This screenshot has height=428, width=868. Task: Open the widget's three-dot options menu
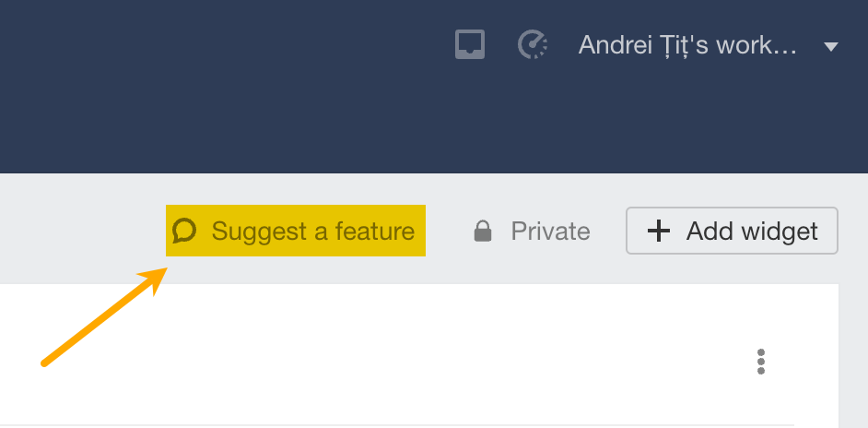[x=760, y=362]
